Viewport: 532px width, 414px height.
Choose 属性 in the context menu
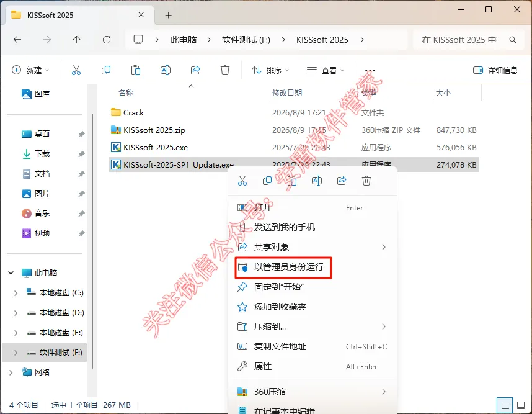pyautogui.click(x=312, y=366)
